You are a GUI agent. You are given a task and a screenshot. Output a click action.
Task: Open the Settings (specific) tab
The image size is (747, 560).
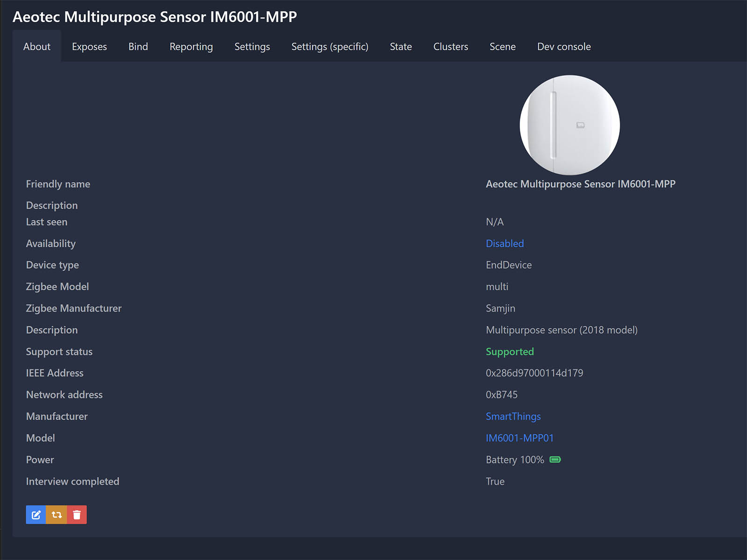[x=330, y=47]
